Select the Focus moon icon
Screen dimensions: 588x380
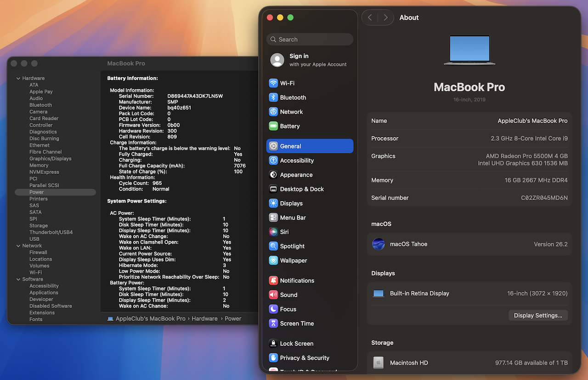tap(273, 309)
